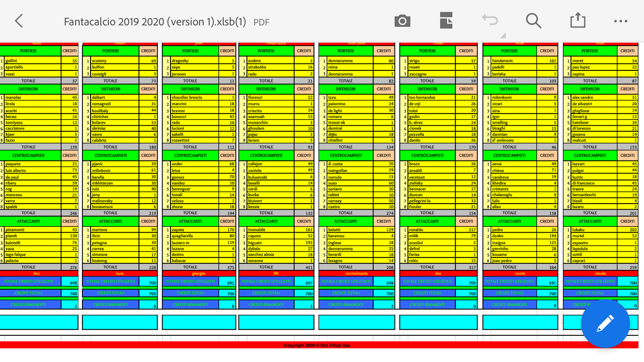The image size is (644, 362).
Task: Select the team owner name fili
Action: [x=276, y=274]
